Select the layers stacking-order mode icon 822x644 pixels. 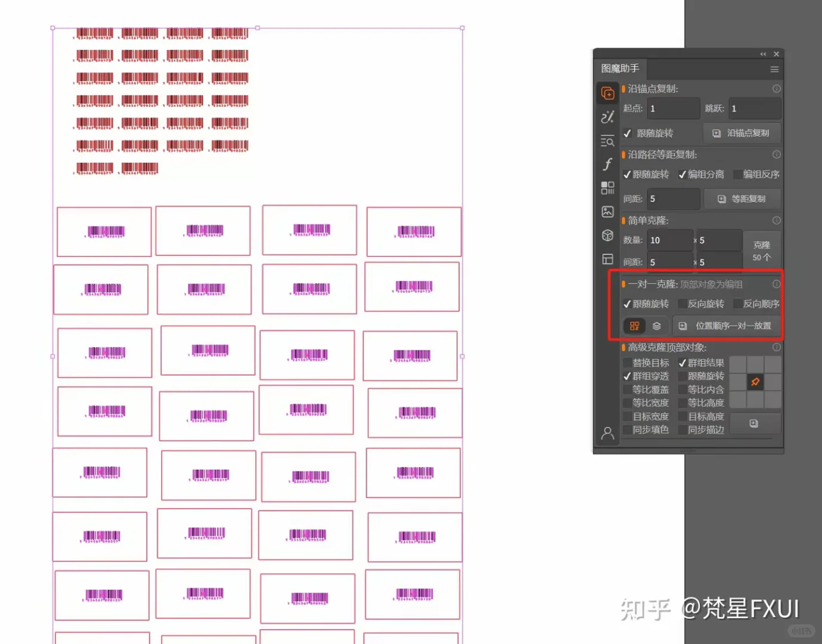click(x=656, y=326)
